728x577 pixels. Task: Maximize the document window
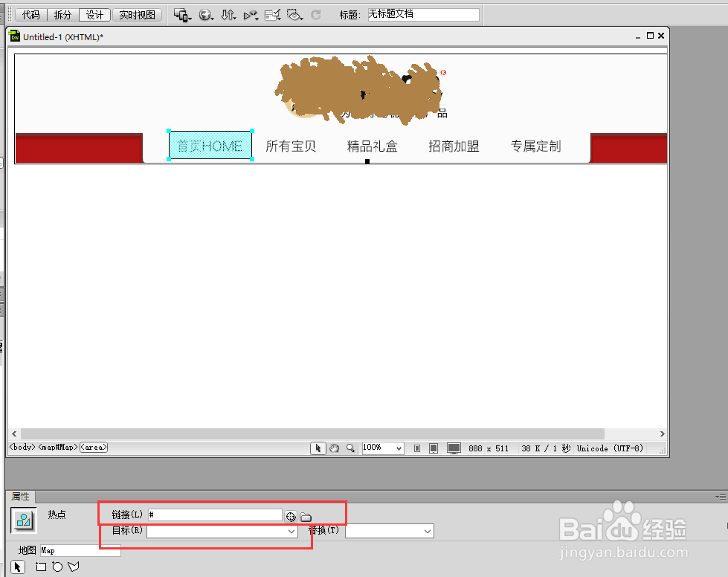650,35
